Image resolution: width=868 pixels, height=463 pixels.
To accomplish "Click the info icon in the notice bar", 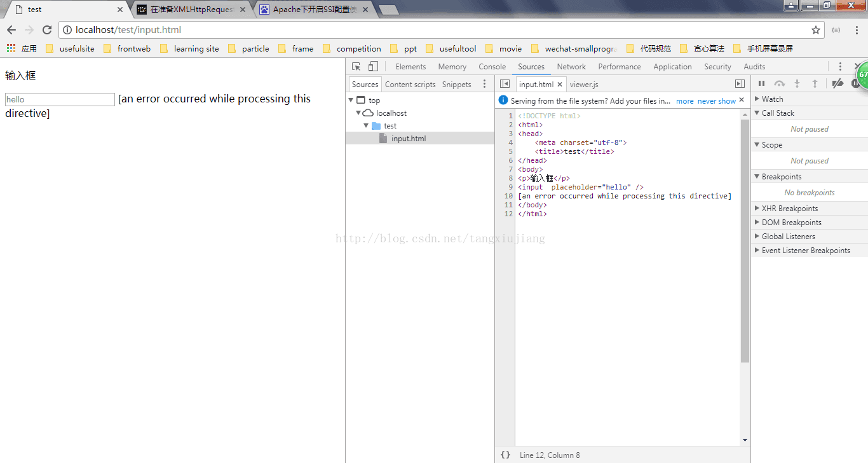I will pyautogui.click(x=503, y=100).
